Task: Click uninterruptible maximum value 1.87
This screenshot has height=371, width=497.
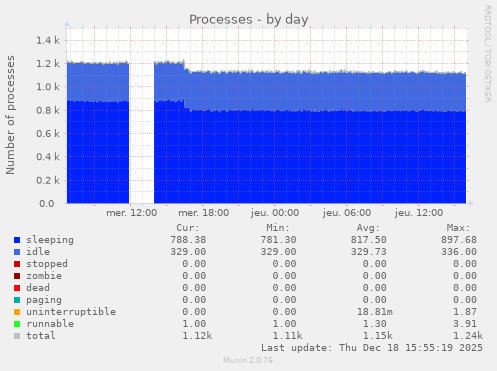Action: pos(465,312)
